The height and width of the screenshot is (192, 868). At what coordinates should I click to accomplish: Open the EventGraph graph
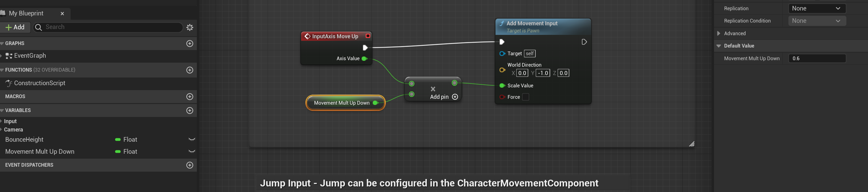pos(30,56)
